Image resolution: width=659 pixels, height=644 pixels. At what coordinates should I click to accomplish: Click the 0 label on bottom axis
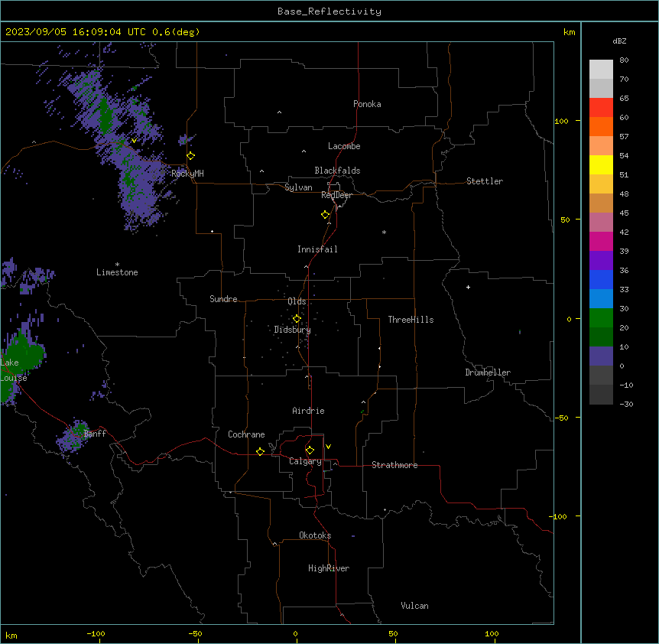pos(295,634)
